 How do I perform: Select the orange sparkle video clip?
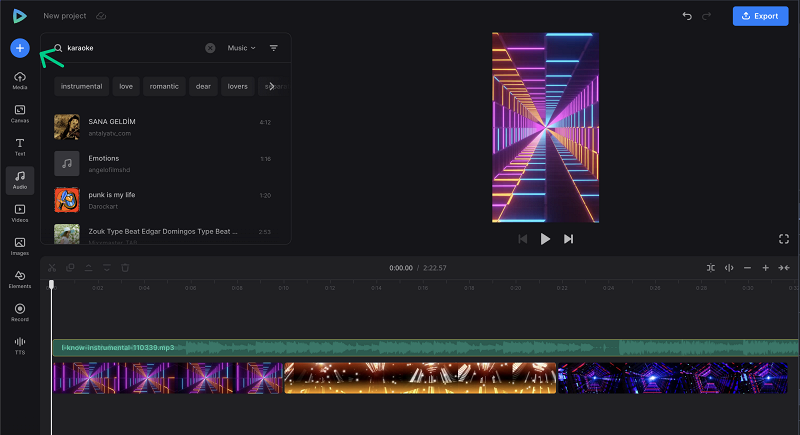(x=420, y=378)
